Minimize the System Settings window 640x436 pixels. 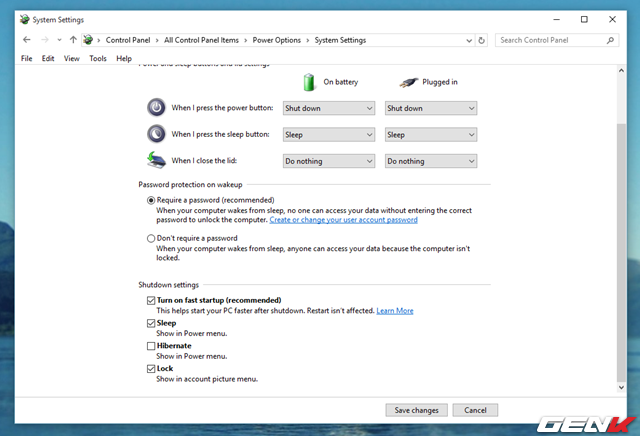(x=556, y=19)
